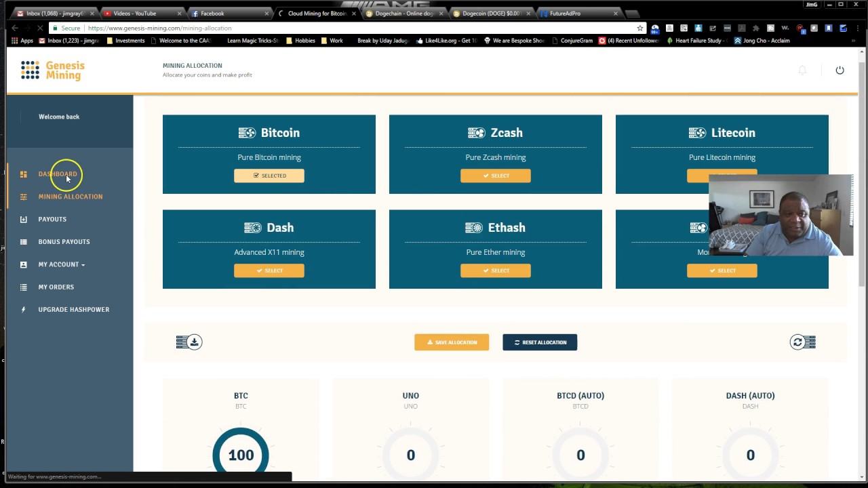The height and width of the screenshot is (488, 868).
Task: Click the Ethash mining rig icon
Action: [x=473, y=228]
